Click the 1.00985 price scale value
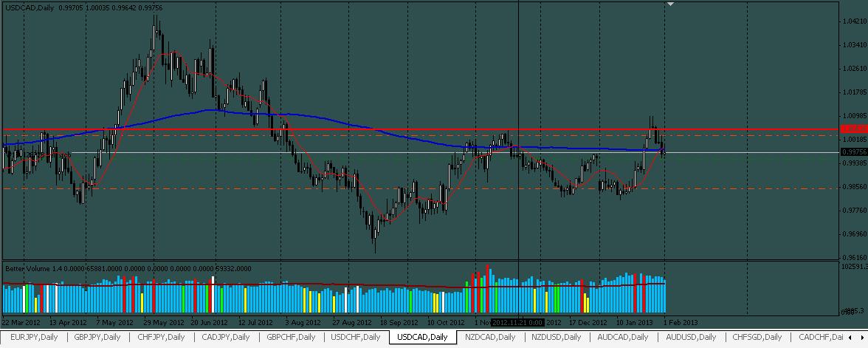The width and height of the screenshot is (868, 348). point(853,117)
